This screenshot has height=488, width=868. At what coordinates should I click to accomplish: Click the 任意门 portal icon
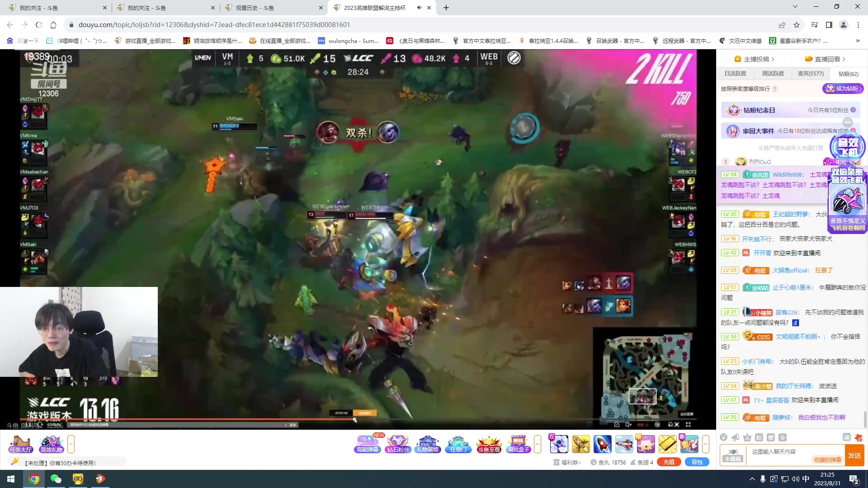click(x=458, y=444)
